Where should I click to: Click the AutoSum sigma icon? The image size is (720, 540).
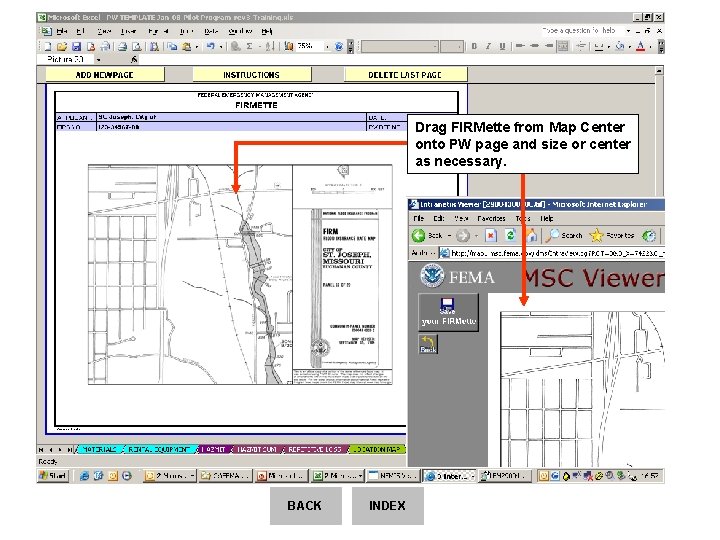(x=249, y=46)
